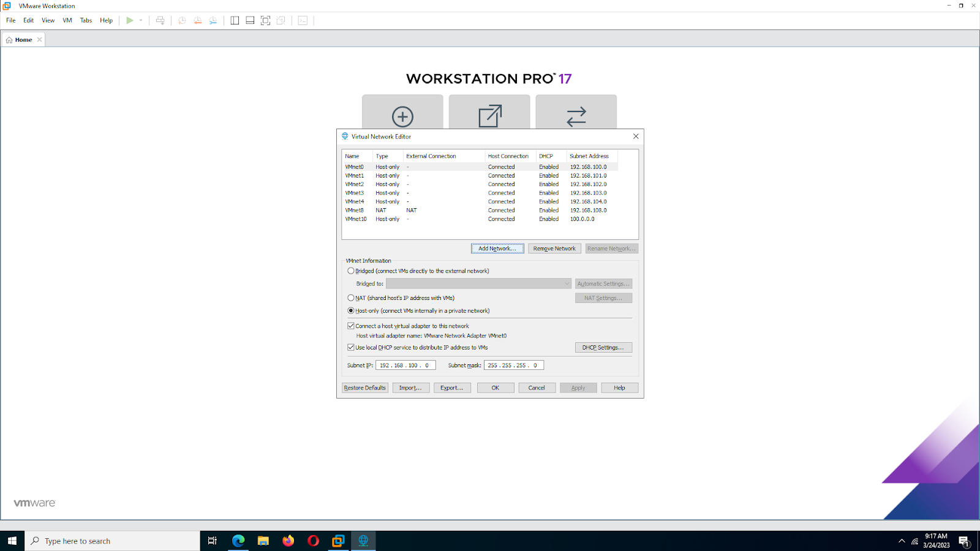
Task: Toggle Use local DHCP service checkbox
Action: [x=351, y=347]
